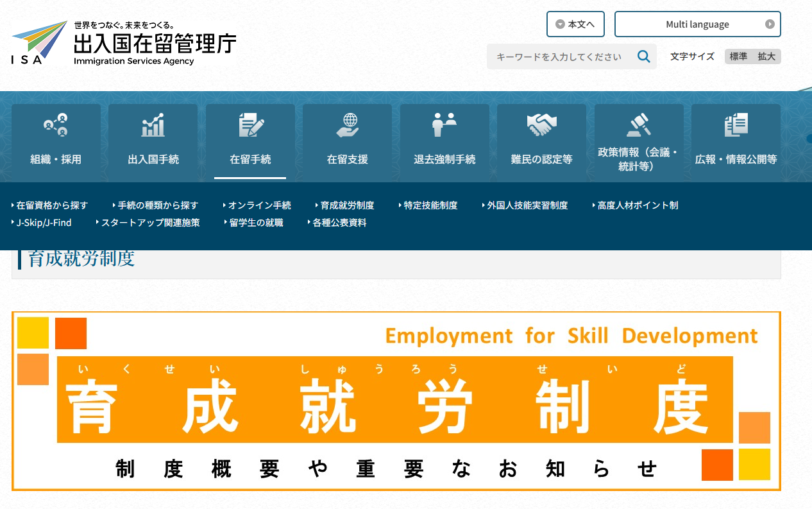The image size is (812, 509).
Task: Open the 政策情報 gavel icon menu
Action: click(638, 125)
